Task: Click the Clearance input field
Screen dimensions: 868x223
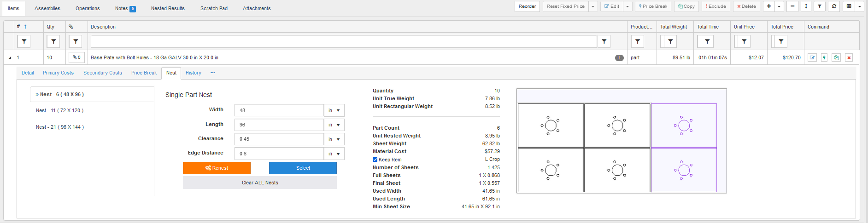Action: tap(279, 139)
